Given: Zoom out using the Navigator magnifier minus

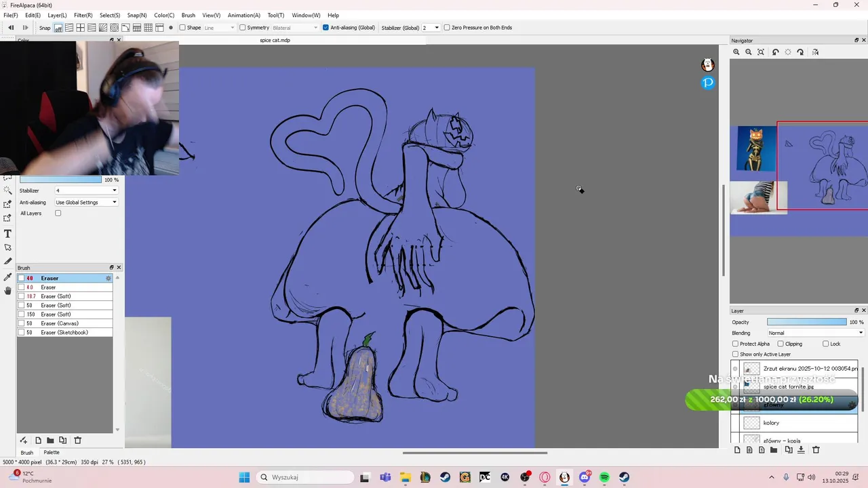Looking at the screenshot, I should click(x=749, y=52).
